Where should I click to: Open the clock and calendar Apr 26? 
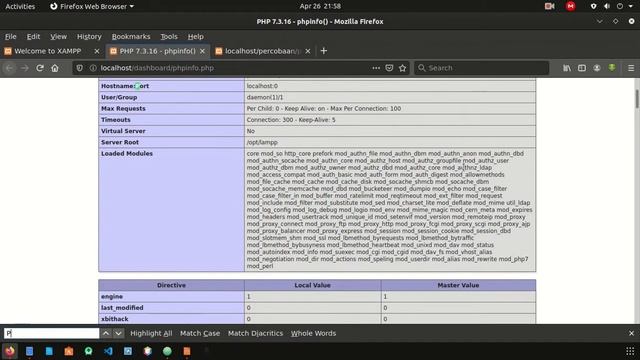point(320,6)
